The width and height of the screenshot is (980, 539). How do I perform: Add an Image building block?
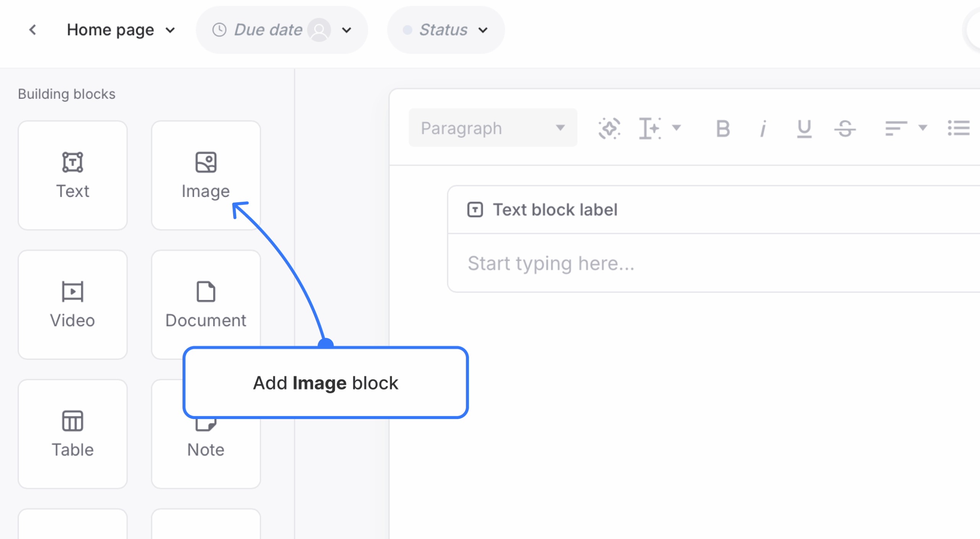point(206,175)
